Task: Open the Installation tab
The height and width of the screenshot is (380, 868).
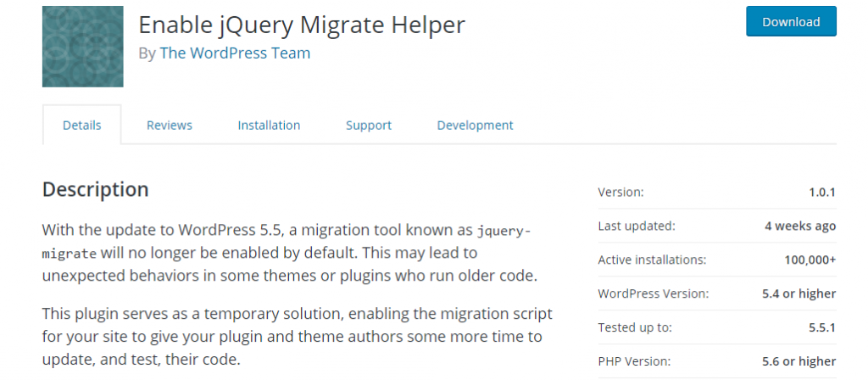Action: (x=269, y=126)
